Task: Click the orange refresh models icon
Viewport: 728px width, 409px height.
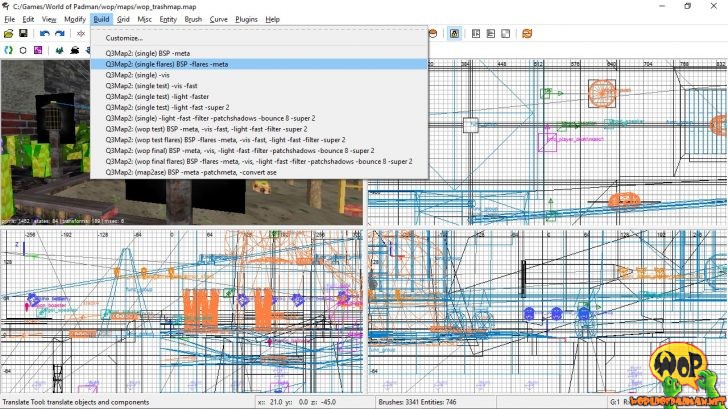Action: point(526,33)
